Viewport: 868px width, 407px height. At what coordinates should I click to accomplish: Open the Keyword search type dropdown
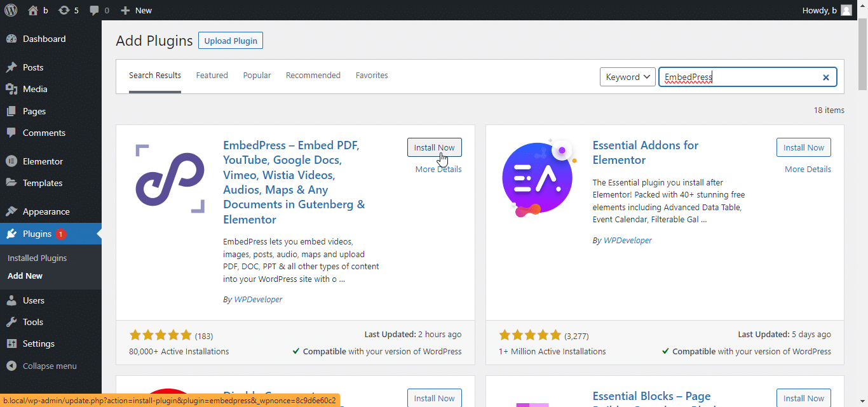pos(628,77)
